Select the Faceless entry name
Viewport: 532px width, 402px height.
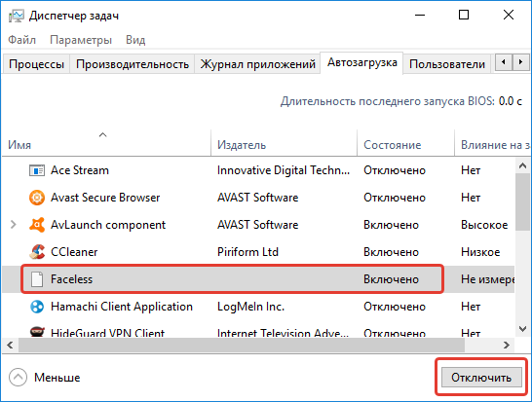(x=71, y=279)
